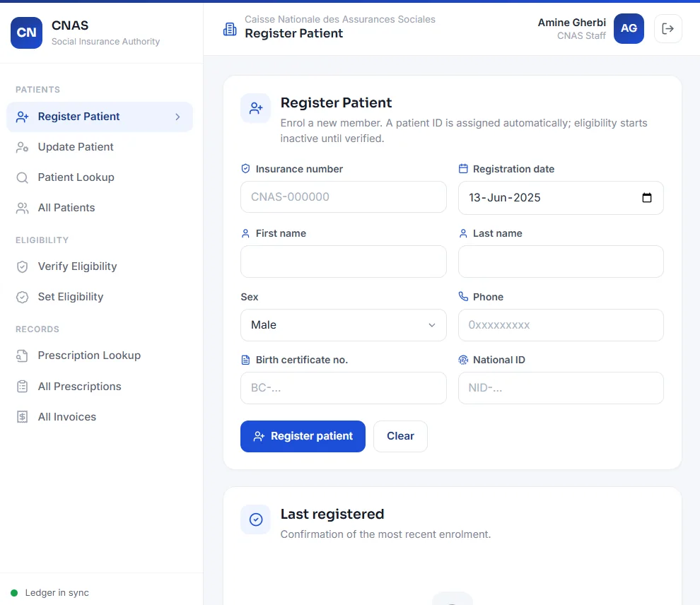
Task: Click the Insurance number shield icon
Action: point(245,169)
